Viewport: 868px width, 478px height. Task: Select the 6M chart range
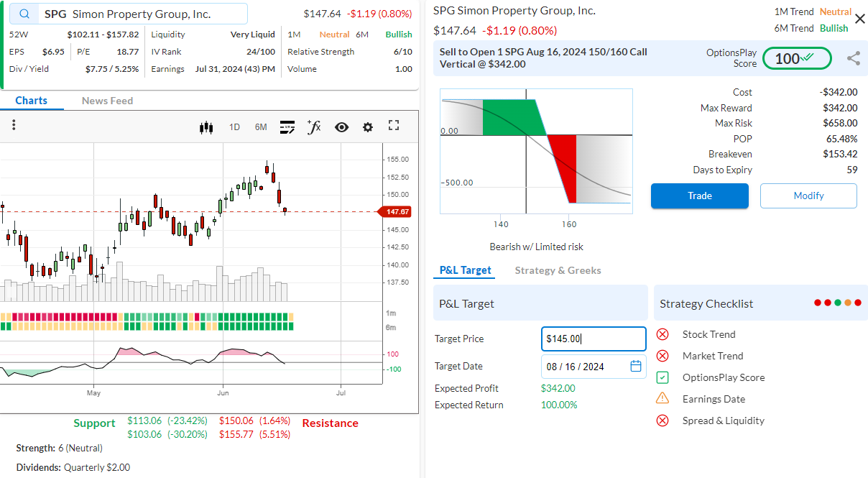pyautogui.click(x=261, y=127)
